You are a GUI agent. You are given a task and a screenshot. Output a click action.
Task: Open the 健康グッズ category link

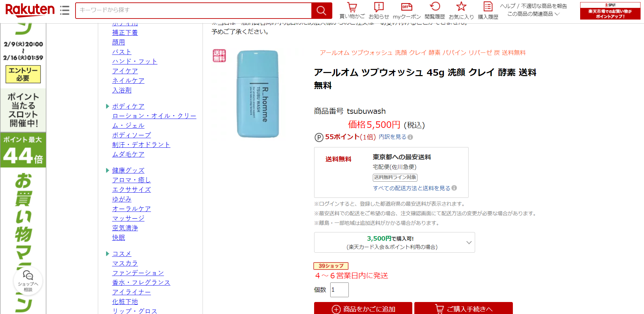click(128, 170)
